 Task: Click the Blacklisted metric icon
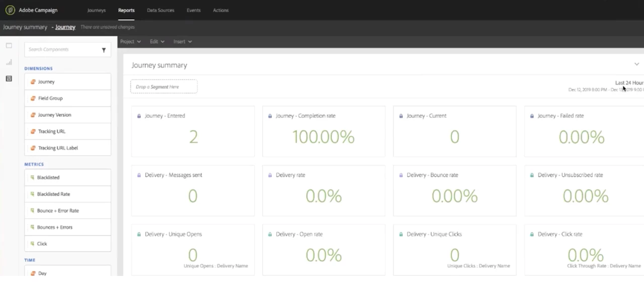[32, 178]
